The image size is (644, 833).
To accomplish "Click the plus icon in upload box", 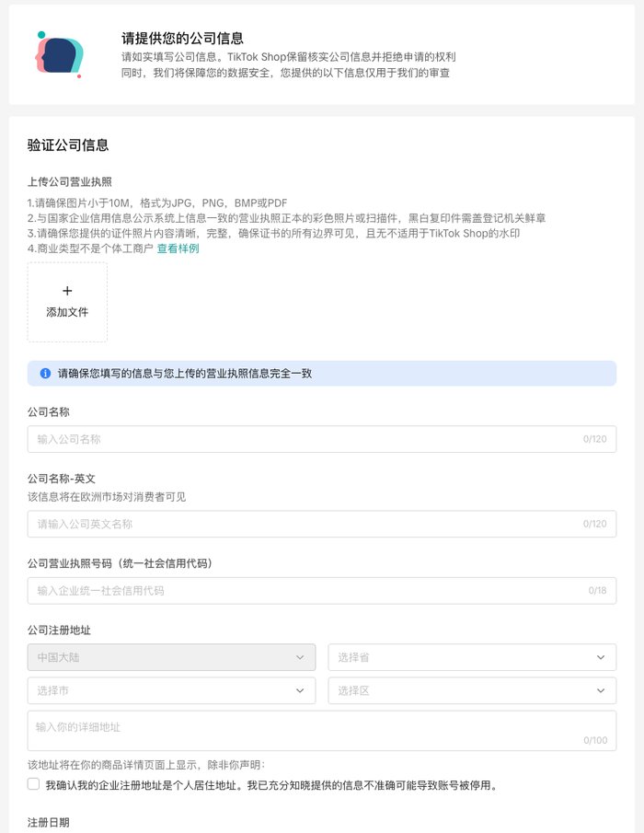I will click(67, 291).
